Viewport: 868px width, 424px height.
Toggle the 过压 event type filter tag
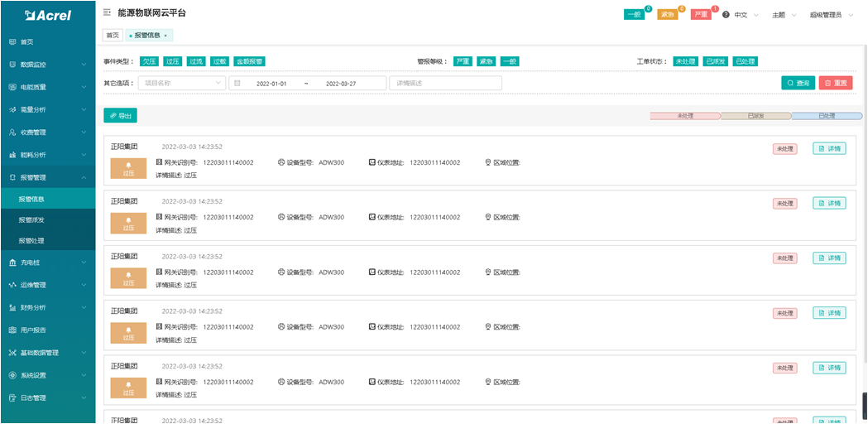coord(173,61)
